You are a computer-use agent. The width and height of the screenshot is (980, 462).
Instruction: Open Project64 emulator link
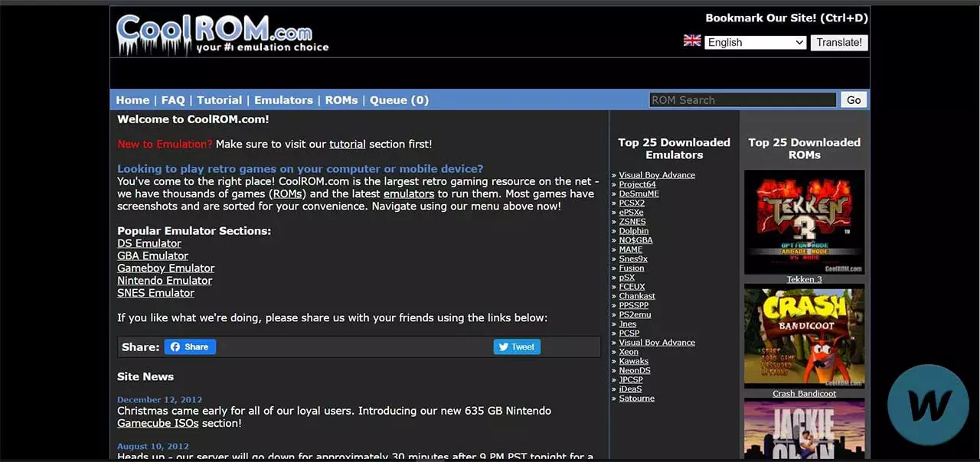pyautogui.click(x=637, y=184)
